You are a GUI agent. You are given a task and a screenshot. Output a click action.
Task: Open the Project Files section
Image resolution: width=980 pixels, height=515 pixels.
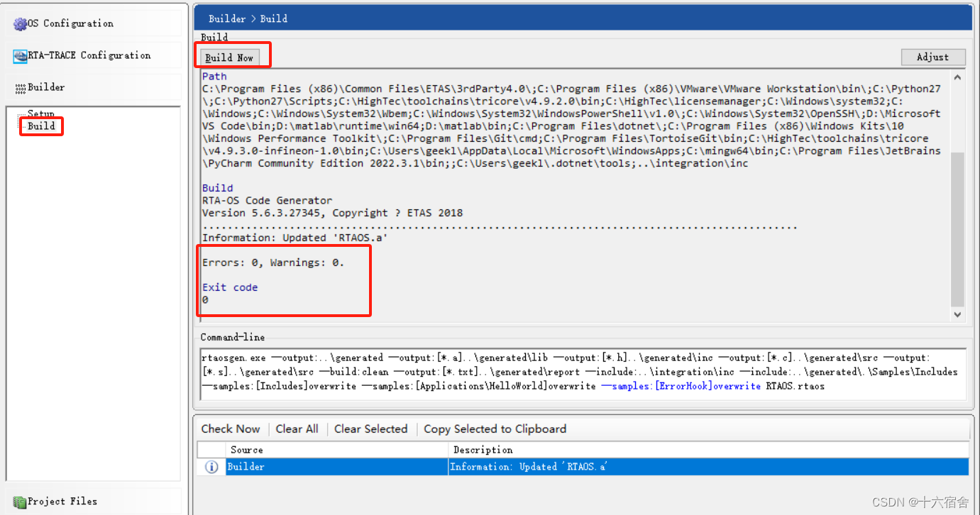[93, 502]
